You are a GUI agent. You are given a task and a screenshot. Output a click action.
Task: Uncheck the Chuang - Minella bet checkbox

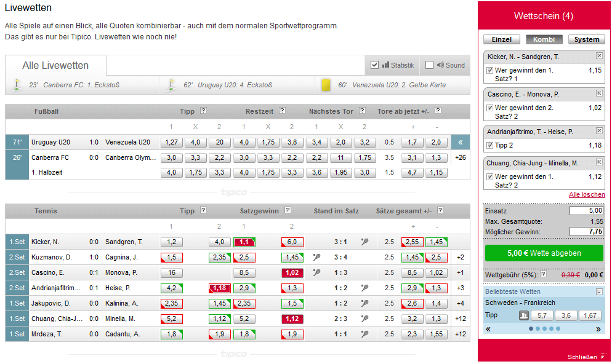[x=490, y=176]
